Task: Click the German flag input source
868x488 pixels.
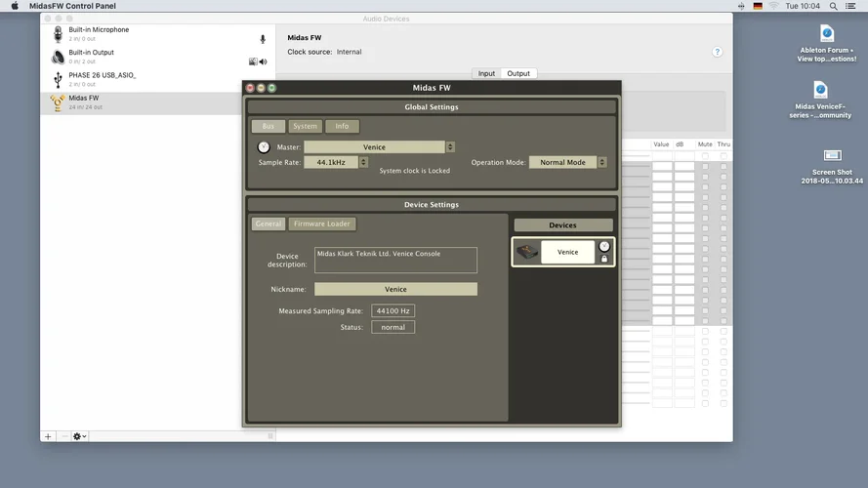Action: pos(758,6)
